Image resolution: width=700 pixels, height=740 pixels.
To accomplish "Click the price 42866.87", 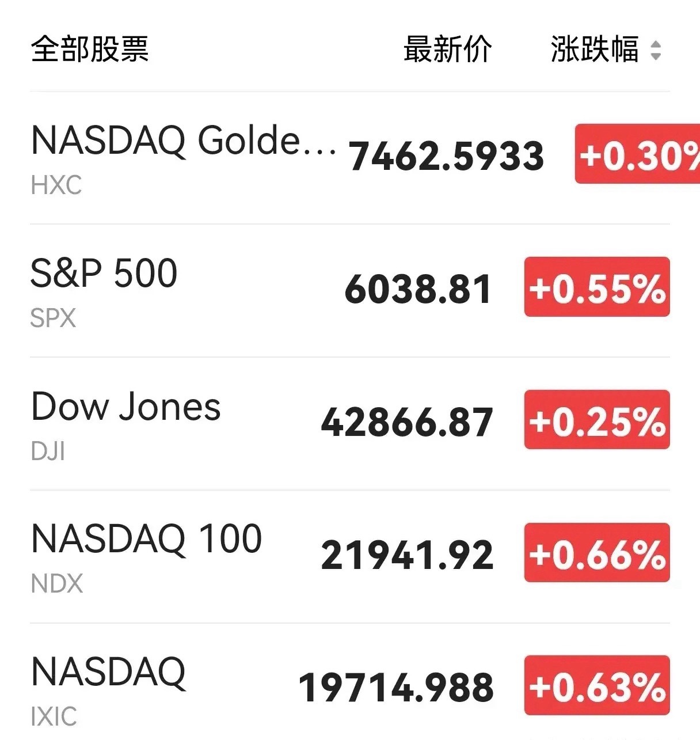I will pos(407,422).
